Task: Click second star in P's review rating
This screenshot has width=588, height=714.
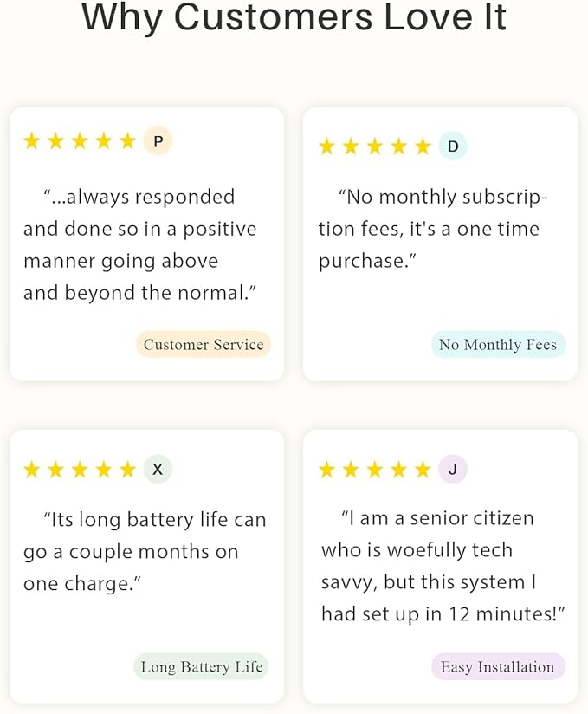Action: point(55,141)
